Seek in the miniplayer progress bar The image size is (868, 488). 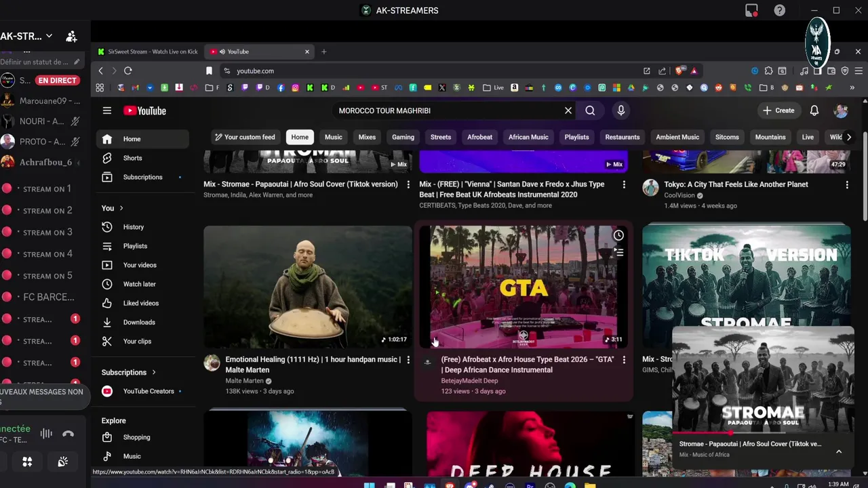pyautogui.click(x=763, y=432)
